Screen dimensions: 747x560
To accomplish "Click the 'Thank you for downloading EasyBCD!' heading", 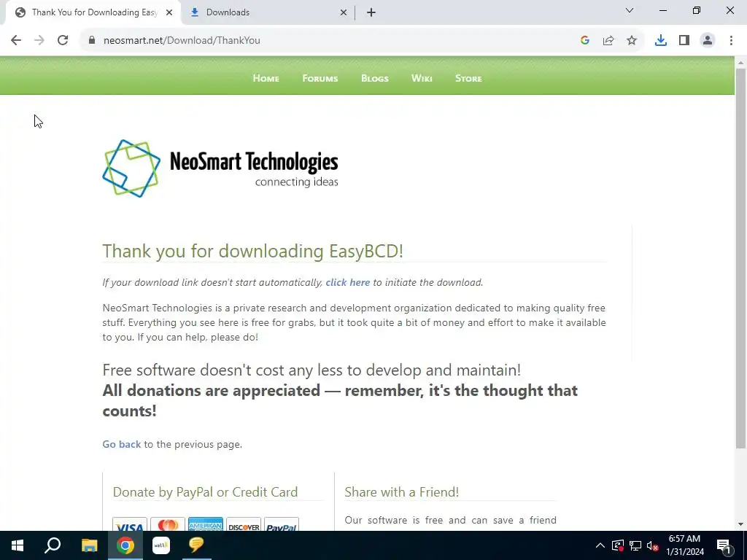I will coord(253,251).
